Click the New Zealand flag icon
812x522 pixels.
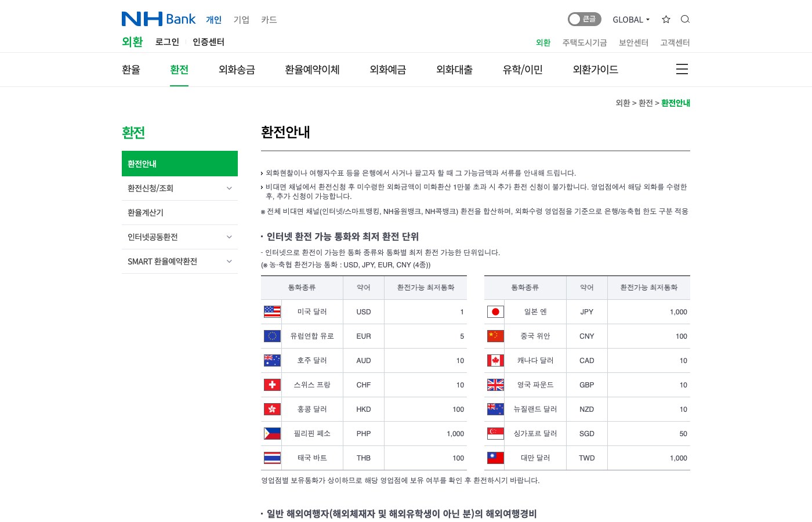tap(495, 409)
